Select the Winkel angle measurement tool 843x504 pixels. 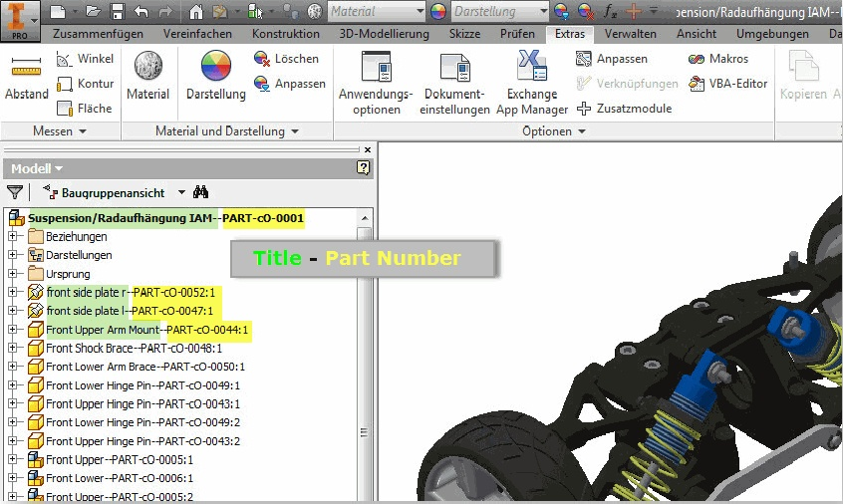click(85, 59)
